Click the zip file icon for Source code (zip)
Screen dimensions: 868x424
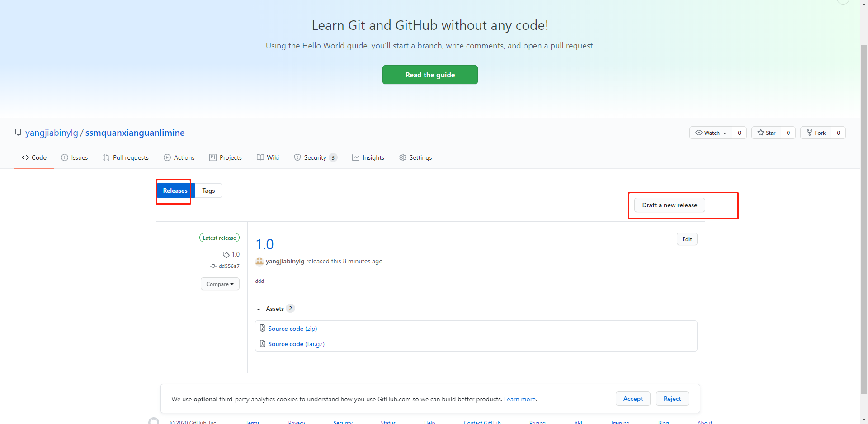click(263, 329)
